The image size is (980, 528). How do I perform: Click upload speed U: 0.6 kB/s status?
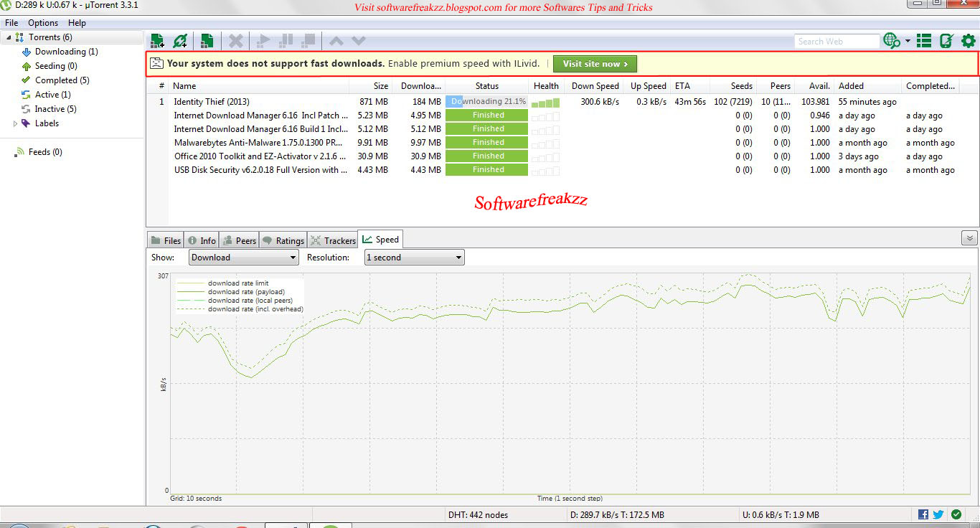pos(781,514)
